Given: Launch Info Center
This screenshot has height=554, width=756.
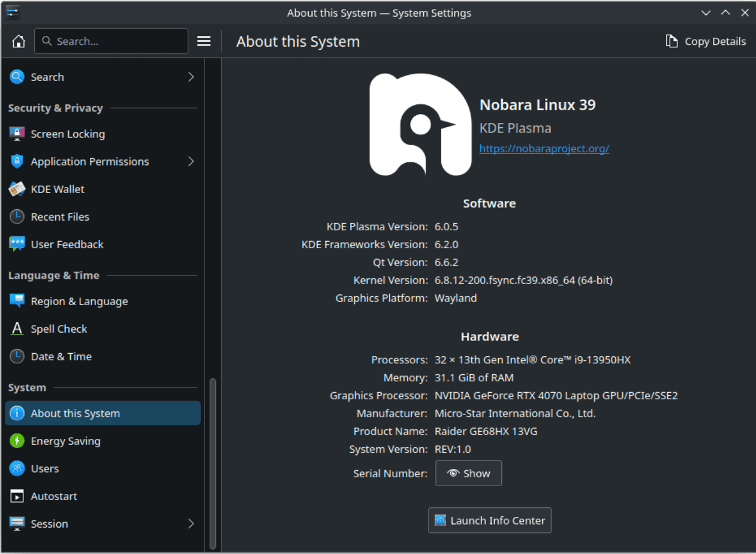Looking at the screenshot, I should pos(489,520).
